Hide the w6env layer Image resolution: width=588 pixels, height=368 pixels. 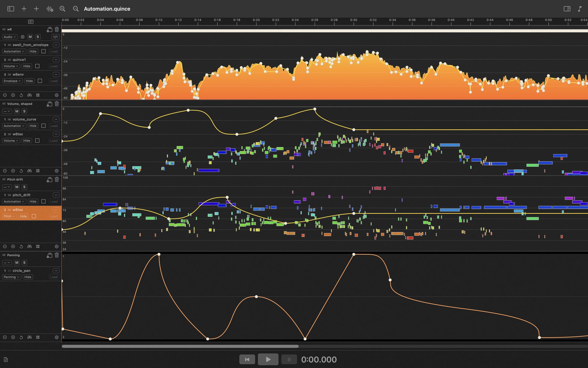[x=29, y=81]
